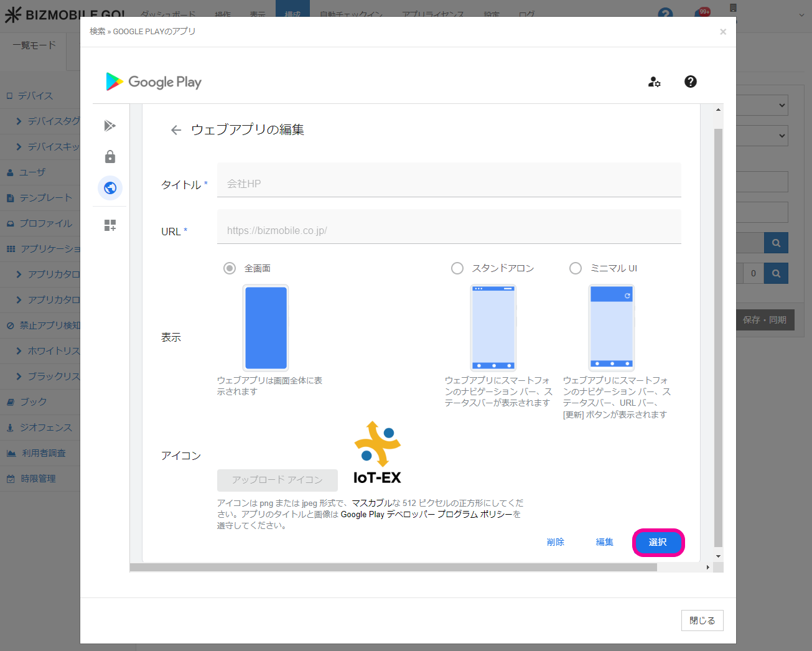The image size is (812, 651).
Task: Open the organize apps grid icon
Action: click(x=110, y=225)
